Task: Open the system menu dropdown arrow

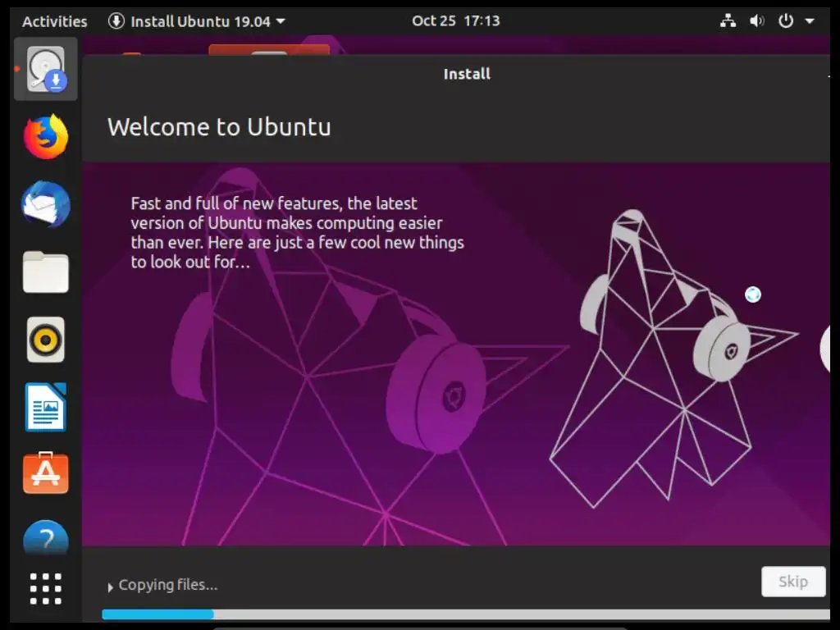Action: (x=810, y=21)
